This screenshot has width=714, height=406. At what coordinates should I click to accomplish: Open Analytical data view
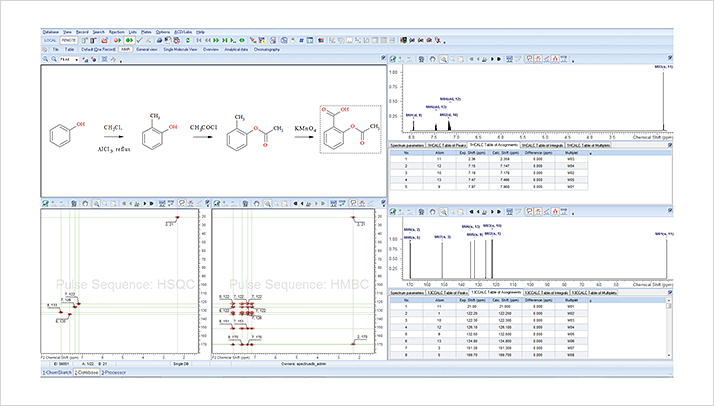[x=236, y=49]
